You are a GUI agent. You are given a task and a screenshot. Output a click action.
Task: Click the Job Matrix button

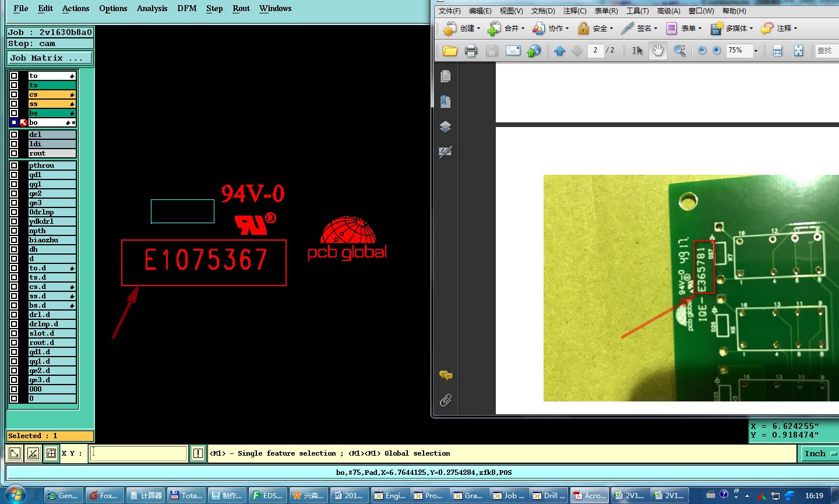[50, 58]
